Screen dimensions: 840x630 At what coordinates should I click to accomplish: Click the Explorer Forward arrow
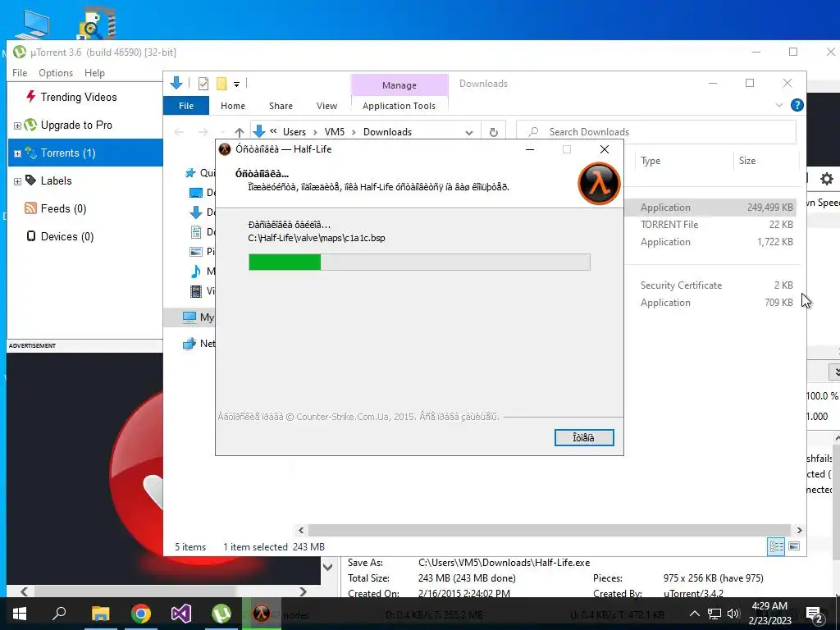click(x=203, y=132)
